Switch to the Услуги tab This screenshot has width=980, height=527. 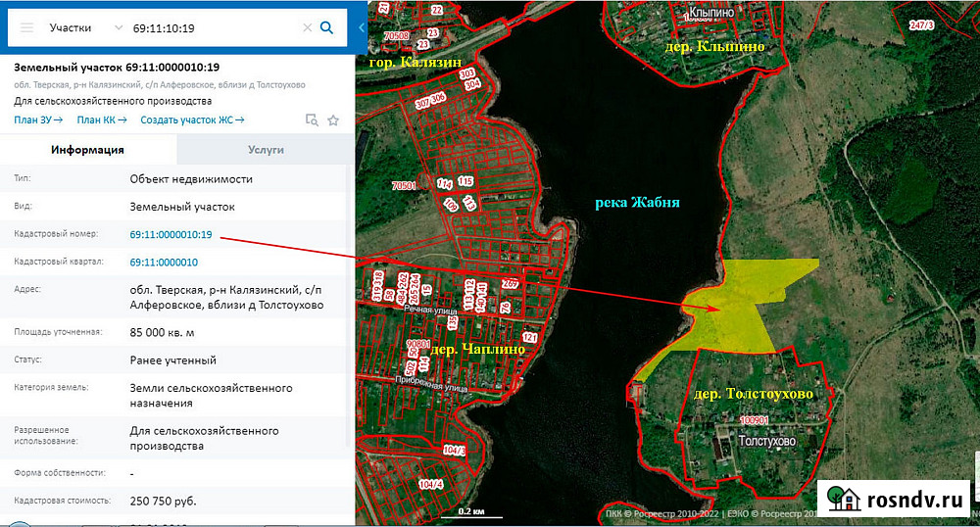tap(265, 150)
